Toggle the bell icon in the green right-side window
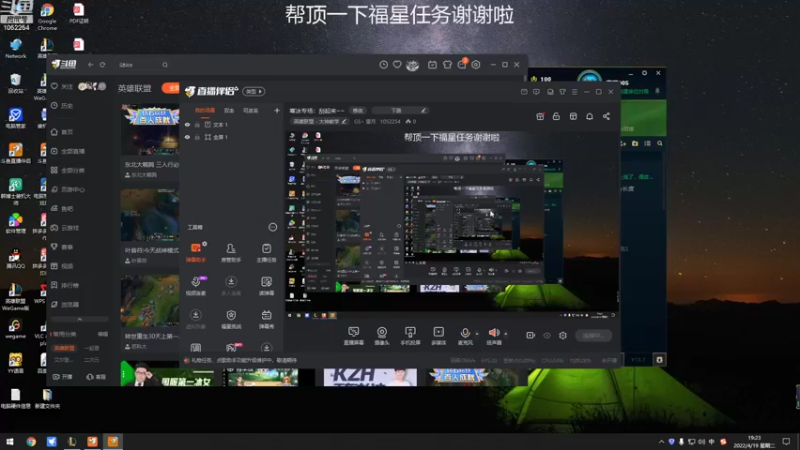The height and width of the screenshot is (450, 800). coord(657,91)
